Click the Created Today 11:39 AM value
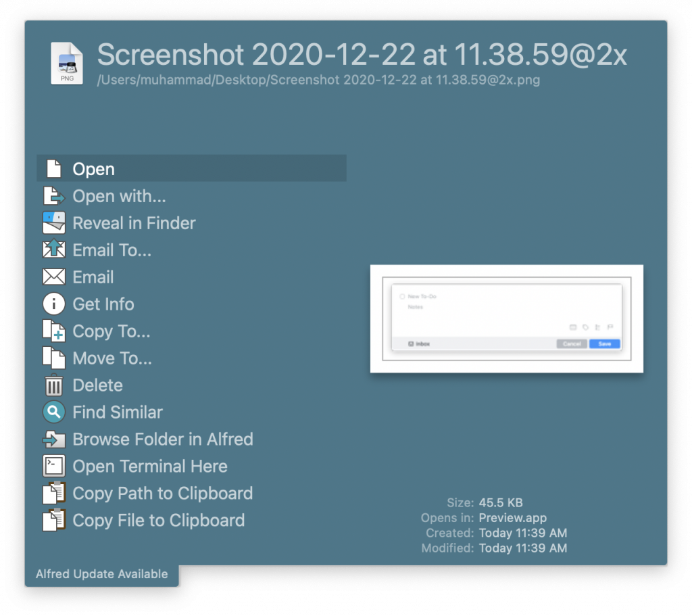This screenshot has width=692, height=616. [x=523, y=533]
